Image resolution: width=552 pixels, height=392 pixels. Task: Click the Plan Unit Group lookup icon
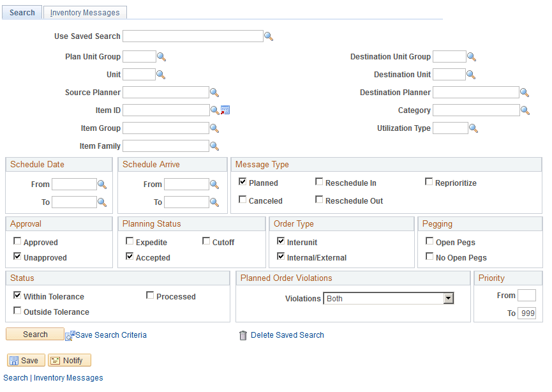pyautogui.click(x=161, y=56)
